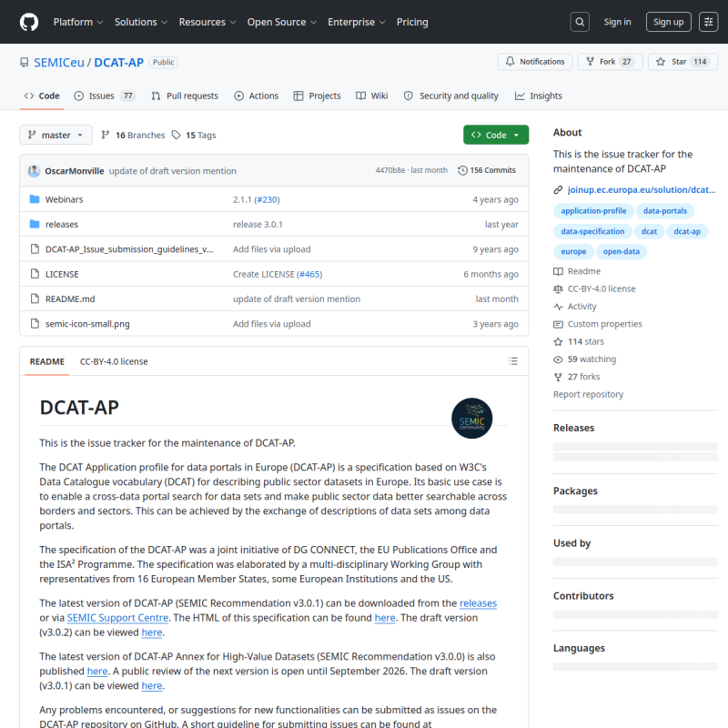
Task: View the 15 Tags link
Action: click(x=194, y=135)
